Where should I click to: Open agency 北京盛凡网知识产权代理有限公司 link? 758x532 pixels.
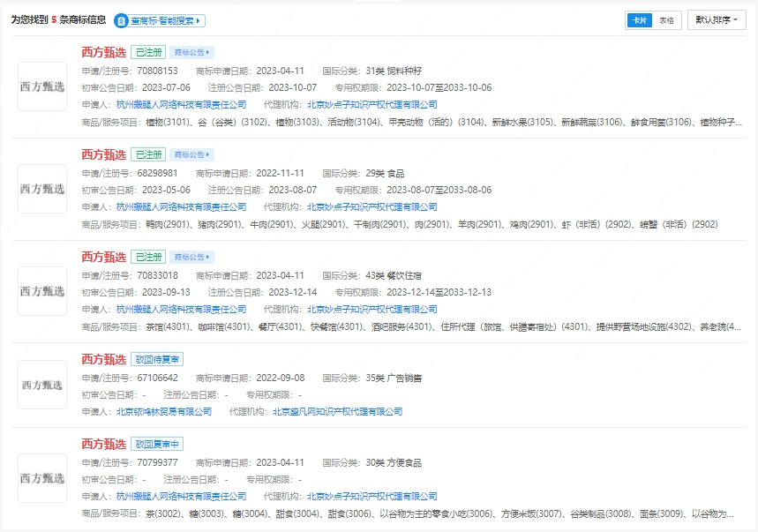337,411
